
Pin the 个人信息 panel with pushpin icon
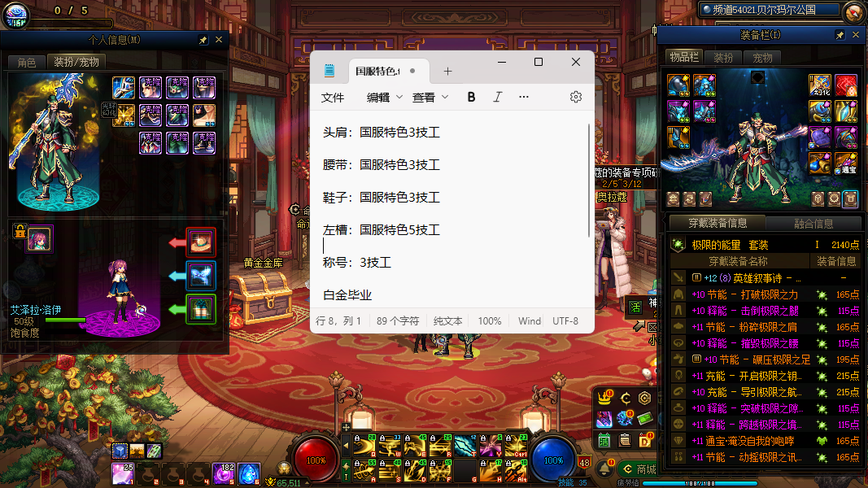click(203, 39)
